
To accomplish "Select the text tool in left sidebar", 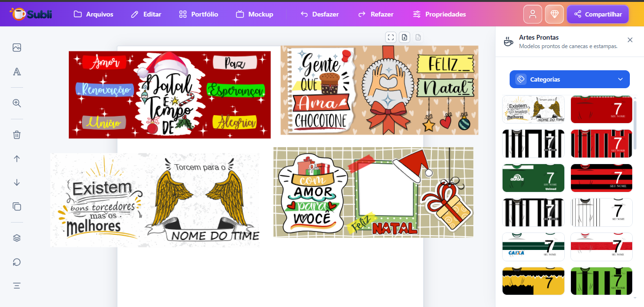I will [17, 72].
